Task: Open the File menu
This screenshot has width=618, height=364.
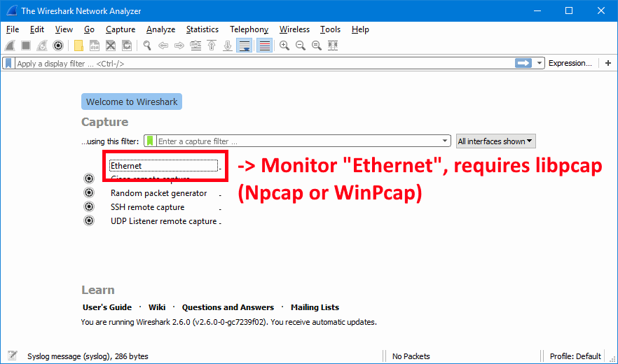Action: click(13, 29)
